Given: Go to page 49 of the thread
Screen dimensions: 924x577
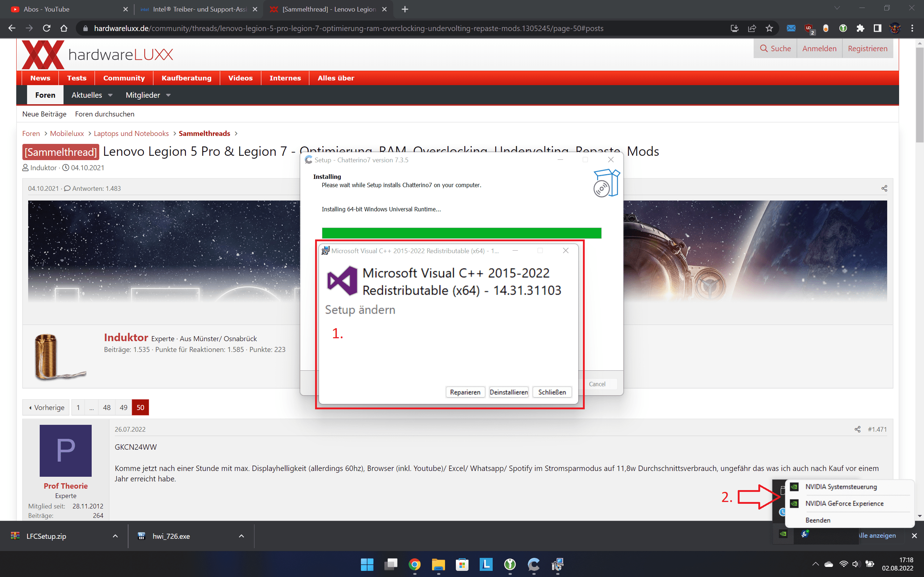Looking at the screenshot, I should pyautogui.click(x=123, y=408).
